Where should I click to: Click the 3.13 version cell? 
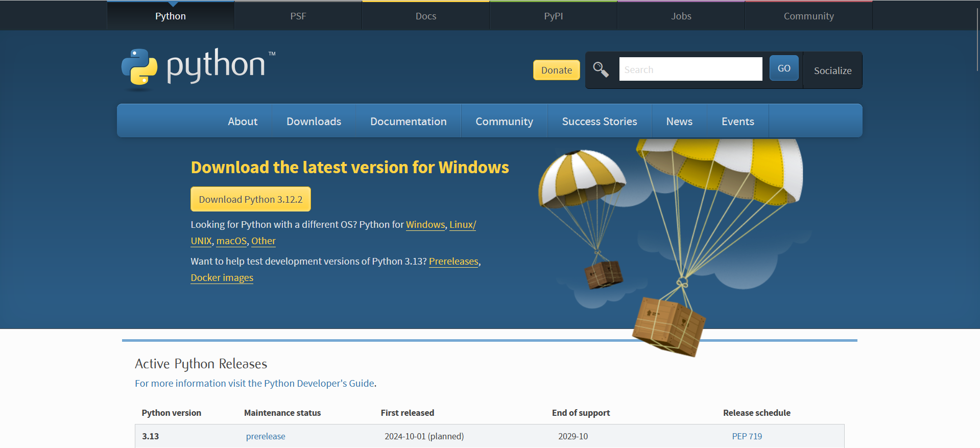[150, 436]
